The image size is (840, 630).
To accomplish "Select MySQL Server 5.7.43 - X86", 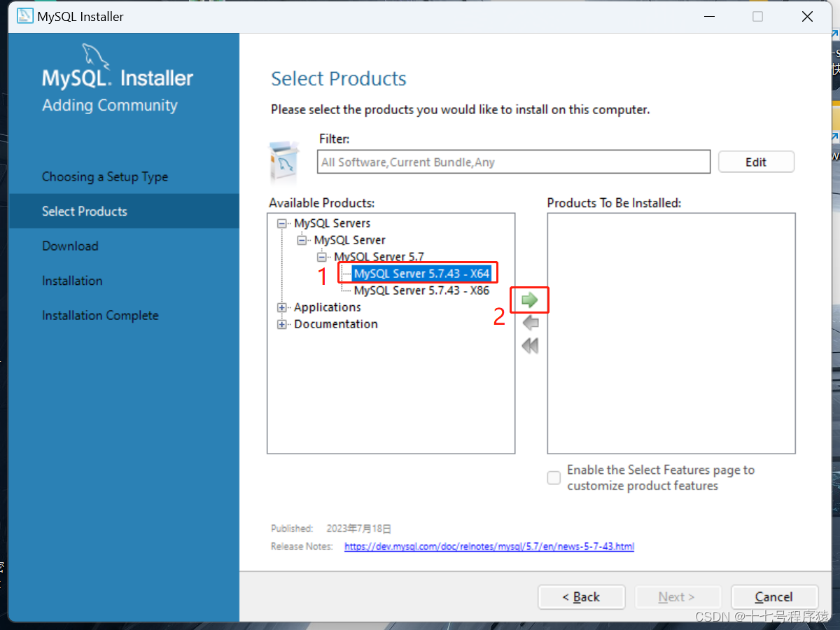I will click(x=421, y=290).
